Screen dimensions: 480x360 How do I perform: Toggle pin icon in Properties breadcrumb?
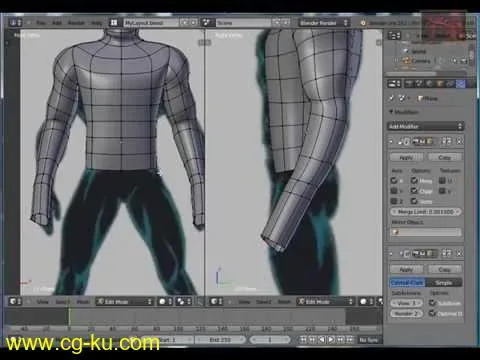391,98
